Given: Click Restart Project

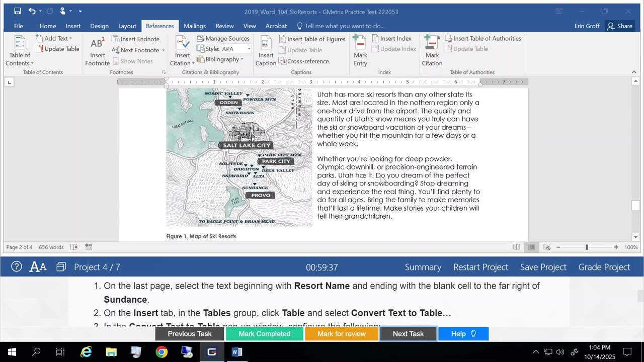Looking at the screenshot, I should (480, 267).
